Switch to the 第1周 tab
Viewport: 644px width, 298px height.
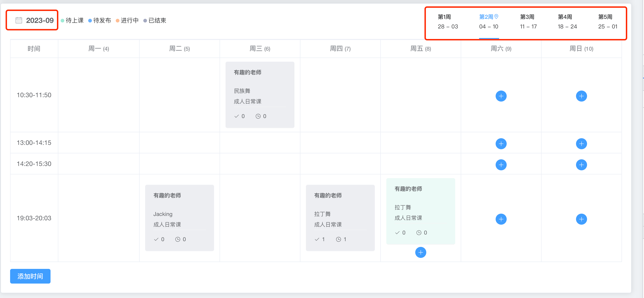[447, 22]
